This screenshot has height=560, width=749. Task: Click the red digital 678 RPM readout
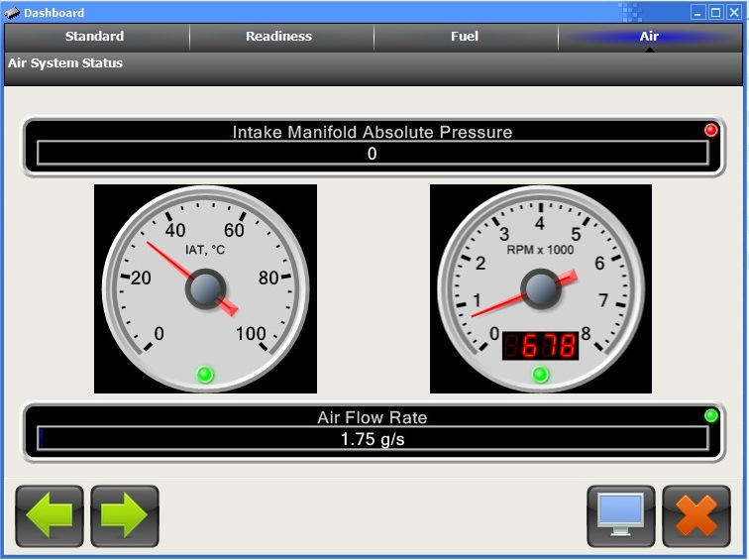[540, 346]
